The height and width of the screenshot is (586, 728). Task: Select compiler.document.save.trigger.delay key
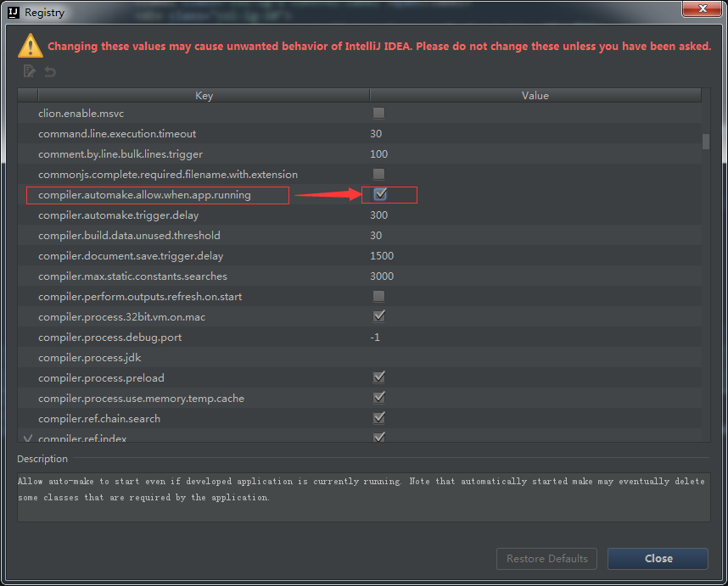point(131,256)
